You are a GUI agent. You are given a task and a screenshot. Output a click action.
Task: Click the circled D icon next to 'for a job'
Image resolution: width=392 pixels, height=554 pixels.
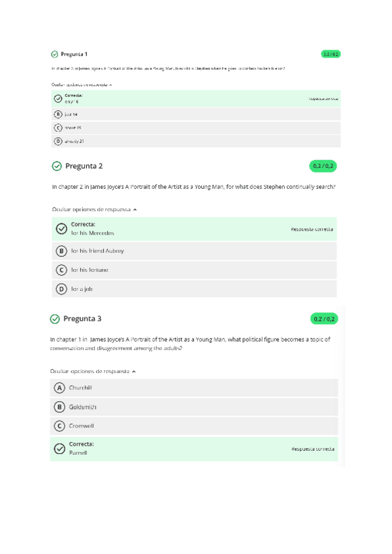[x=62, y=288]
